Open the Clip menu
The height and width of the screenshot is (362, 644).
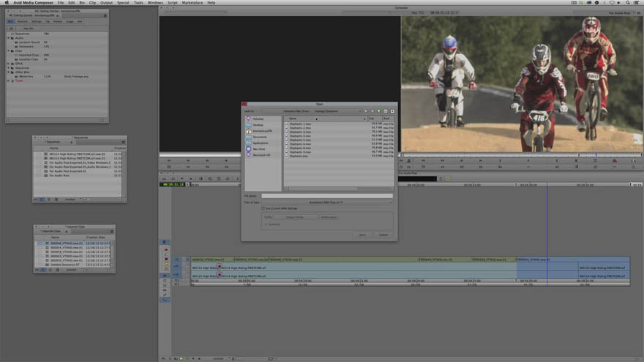tap(92, 2)
